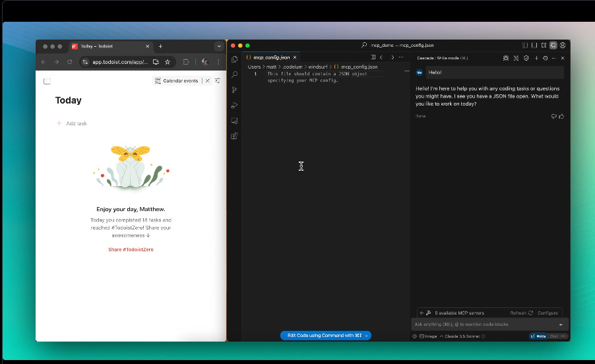Open Source Control in activity bar
This screenshot has width=595, height=364.
click(235, 90)
